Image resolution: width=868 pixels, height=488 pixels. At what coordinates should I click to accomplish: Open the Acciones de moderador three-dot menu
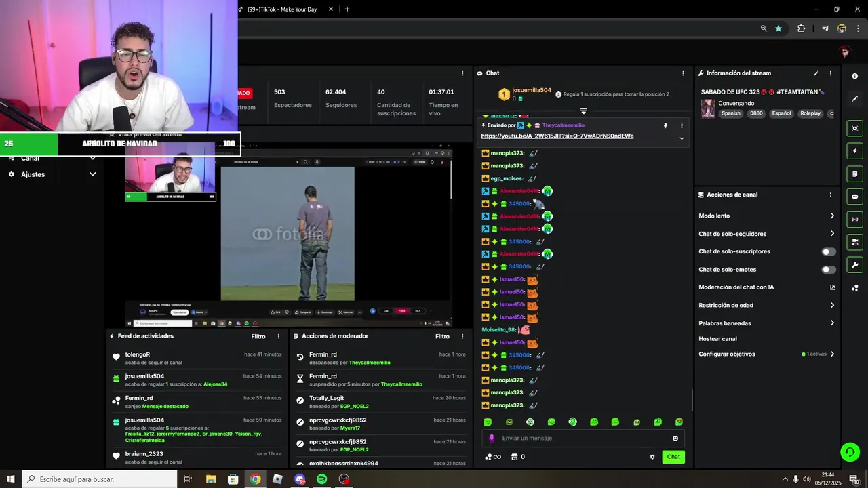462,336
